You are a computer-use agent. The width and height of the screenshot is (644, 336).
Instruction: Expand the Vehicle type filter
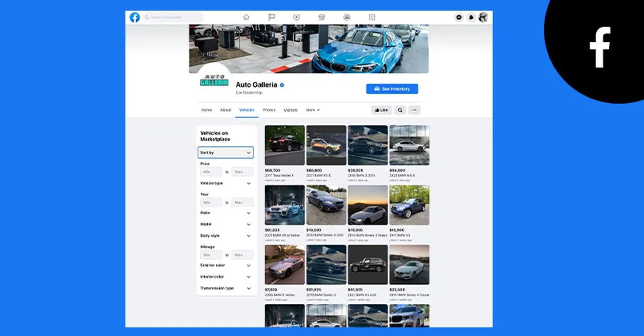pyautogui.click(x=225, y=183)
